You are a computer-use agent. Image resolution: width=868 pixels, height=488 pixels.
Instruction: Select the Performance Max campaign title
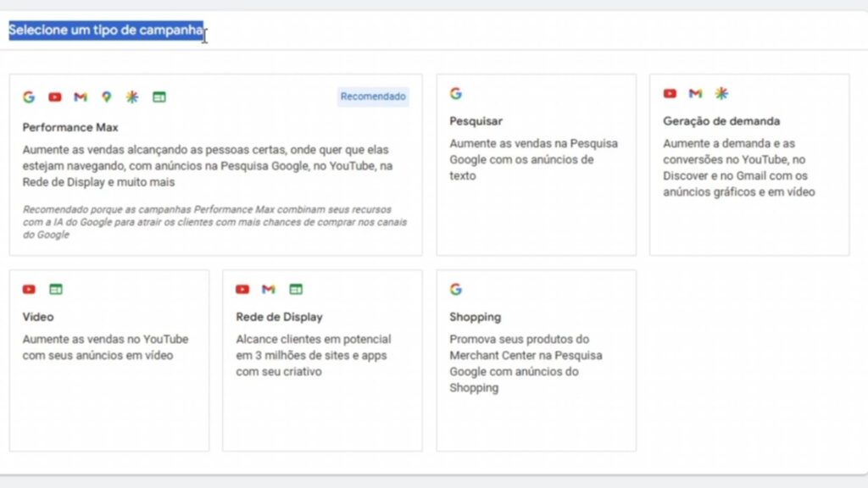tap(70, 128)
